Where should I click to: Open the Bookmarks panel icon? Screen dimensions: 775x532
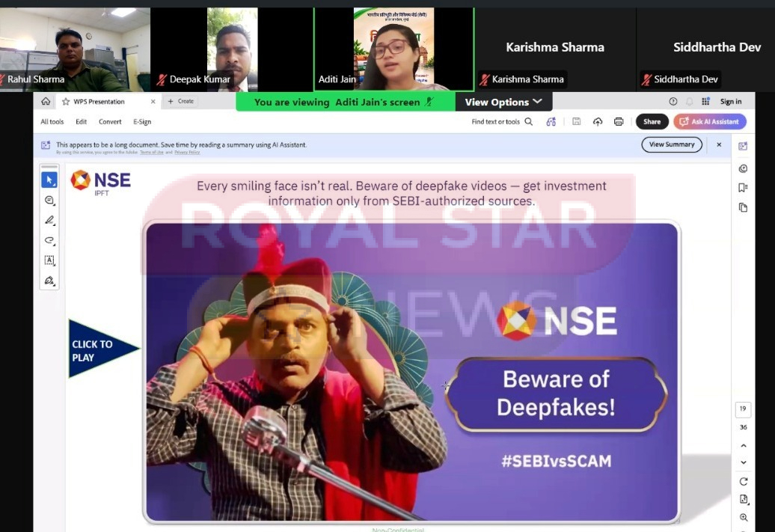pyautogui.click(x=742, y=187)
